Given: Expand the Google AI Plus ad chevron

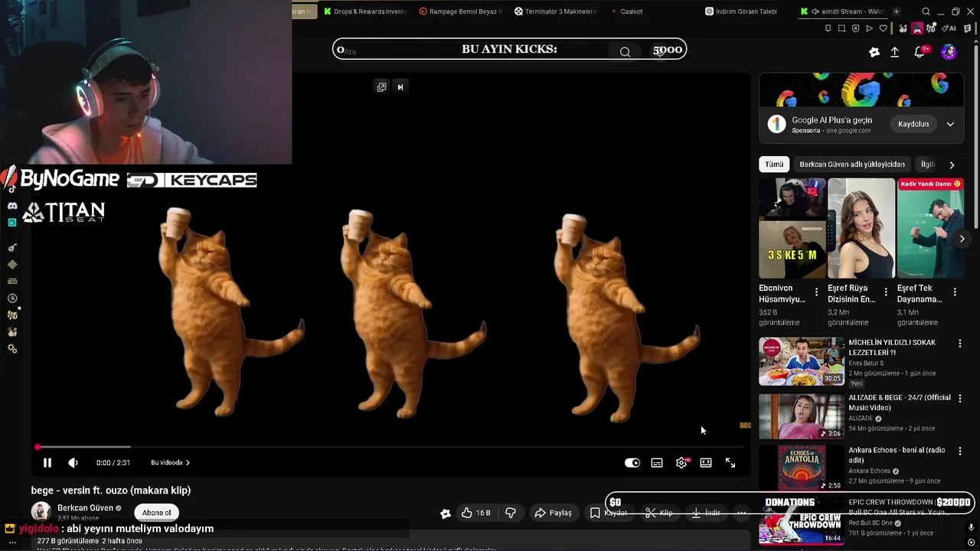Looking at the screenshot, I should 950,124.
